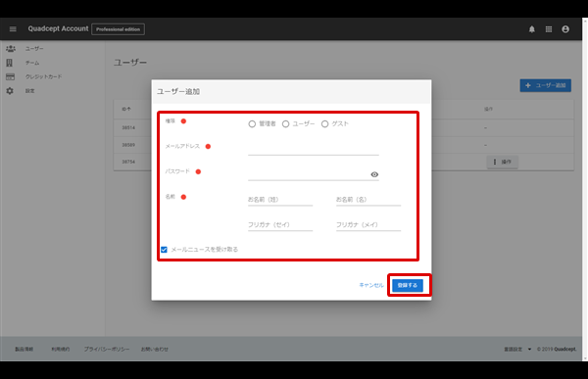The width and height of the screenshot is (588, 379).
Task: Click user ID 38589 cell
Action: [x=128, y=145]
